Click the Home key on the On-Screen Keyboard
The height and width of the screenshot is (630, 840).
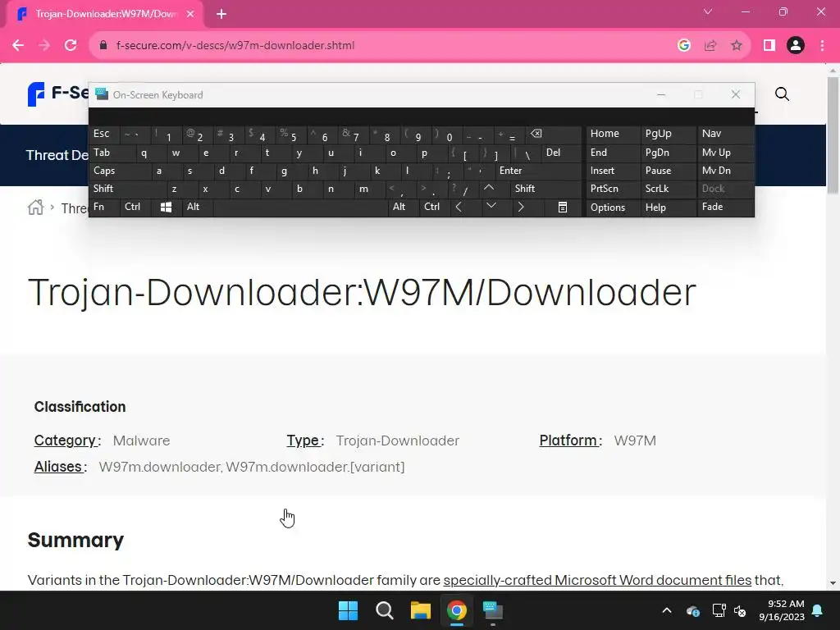(x=613, y=134)
